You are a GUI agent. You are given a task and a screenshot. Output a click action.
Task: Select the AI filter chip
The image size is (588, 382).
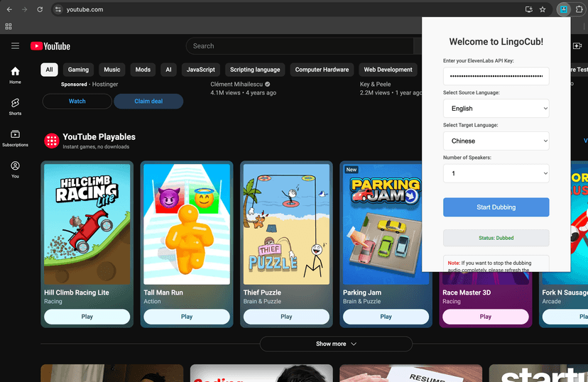[168, 70]
